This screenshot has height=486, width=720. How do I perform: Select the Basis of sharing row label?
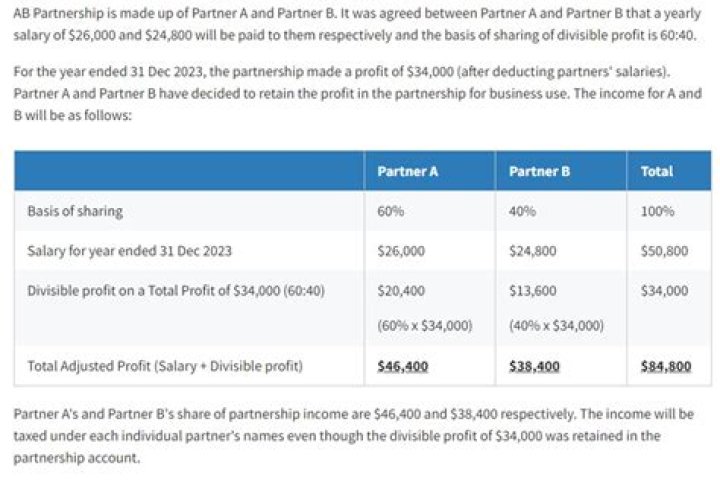(x=75, y=211)
